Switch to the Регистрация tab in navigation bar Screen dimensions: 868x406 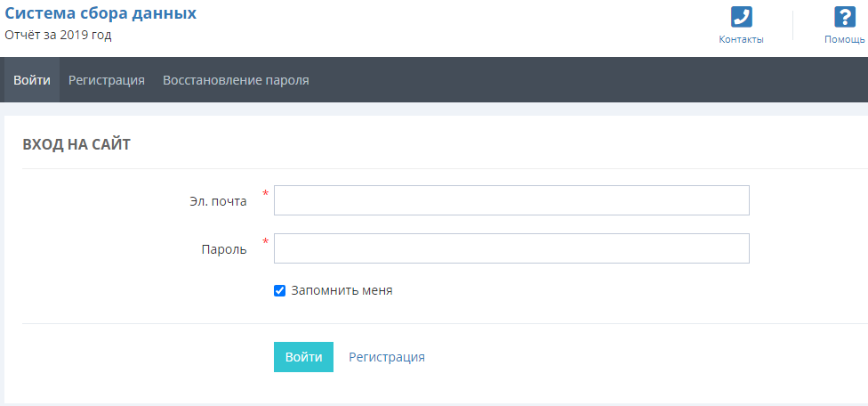coord(107,80)
